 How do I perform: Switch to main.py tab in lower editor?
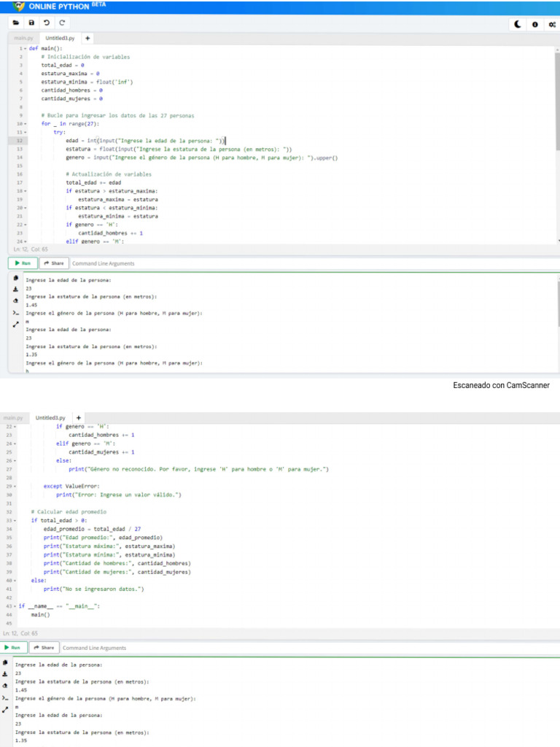pyautogui.click(x=13, y=418)
